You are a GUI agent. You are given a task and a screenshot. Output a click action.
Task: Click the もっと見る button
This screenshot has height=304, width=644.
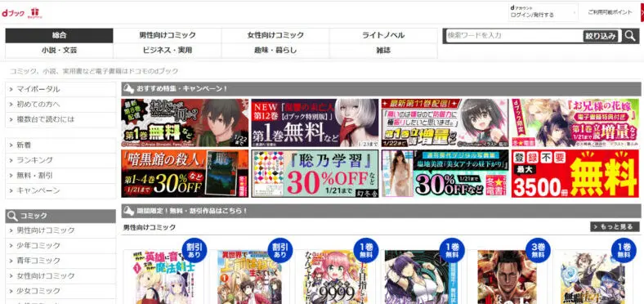pos(615,226)
